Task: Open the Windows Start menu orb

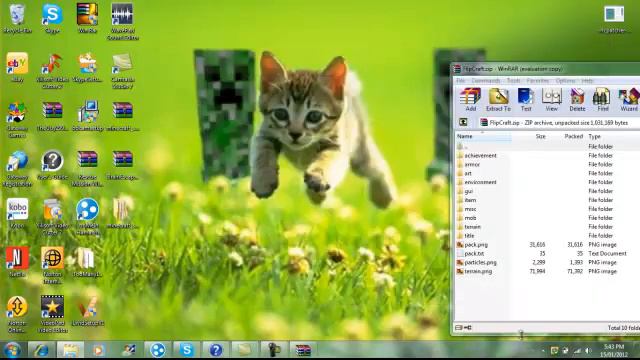Action: coord(12,350)
